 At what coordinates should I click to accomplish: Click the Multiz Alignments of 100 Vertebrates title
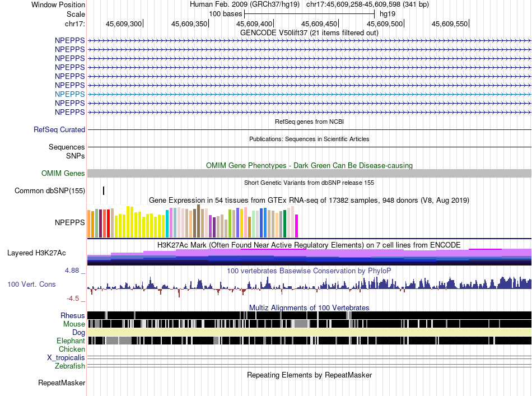click(309, 308)
